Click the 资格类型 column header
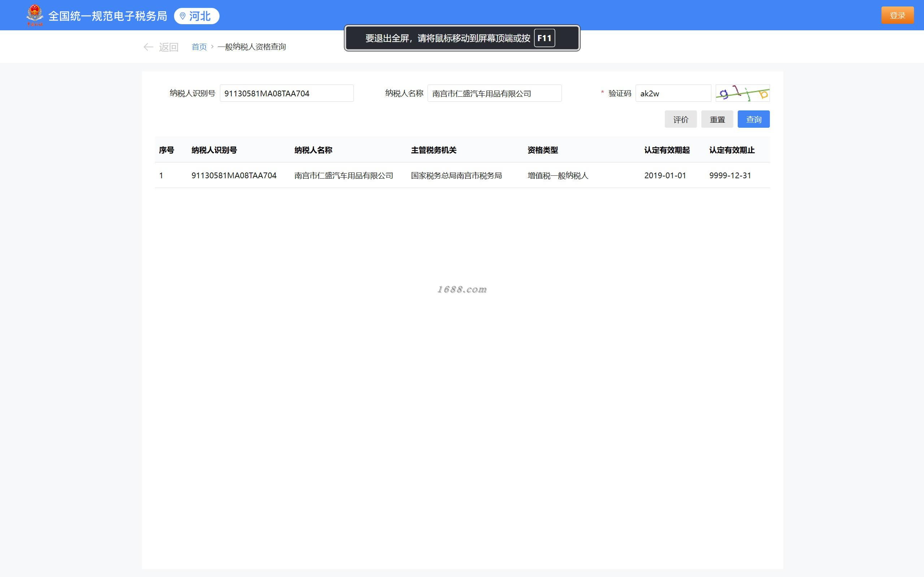Viewport: 924px width, 577px height. coord(543,150)
